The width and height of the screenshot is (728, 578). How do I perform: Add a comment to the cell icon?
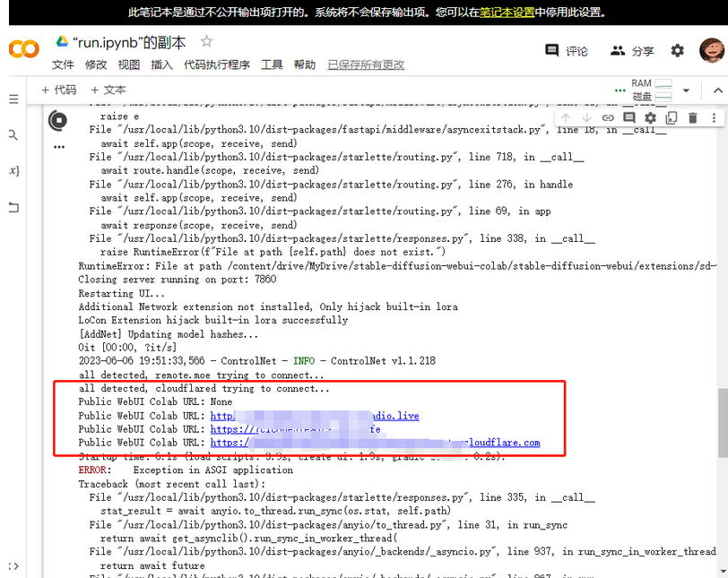pyautogui.click(x=629, y=117)
